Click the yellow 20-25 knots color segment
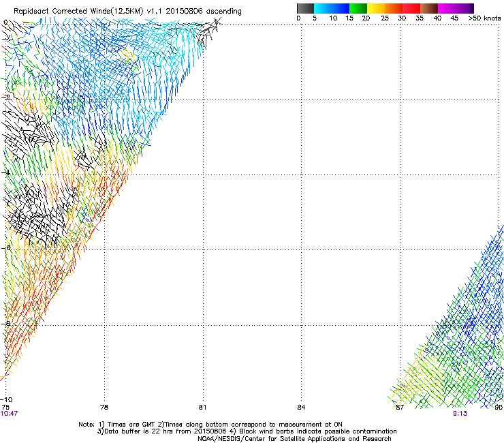This screenshot has width=504, height=443. 376,8
